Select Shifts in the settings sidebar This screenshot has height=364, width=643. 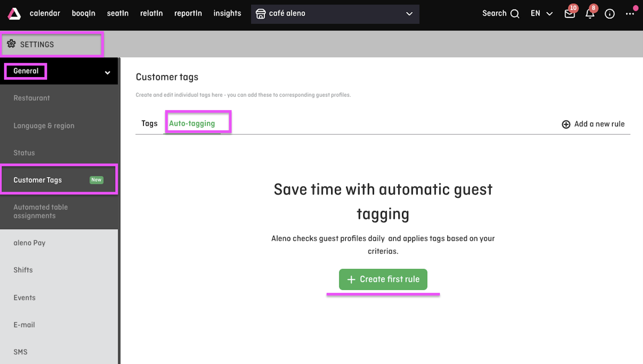point(23,270)
